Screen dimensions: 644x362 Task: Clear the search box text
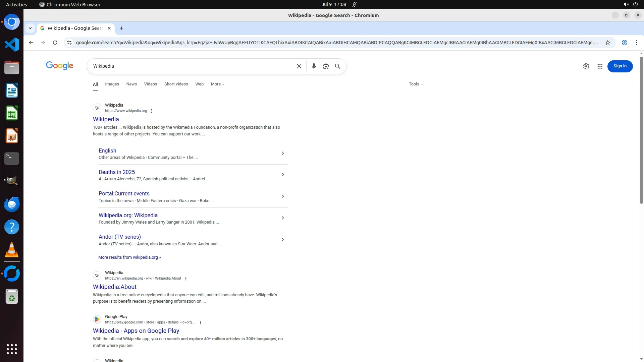pos(299,66)
